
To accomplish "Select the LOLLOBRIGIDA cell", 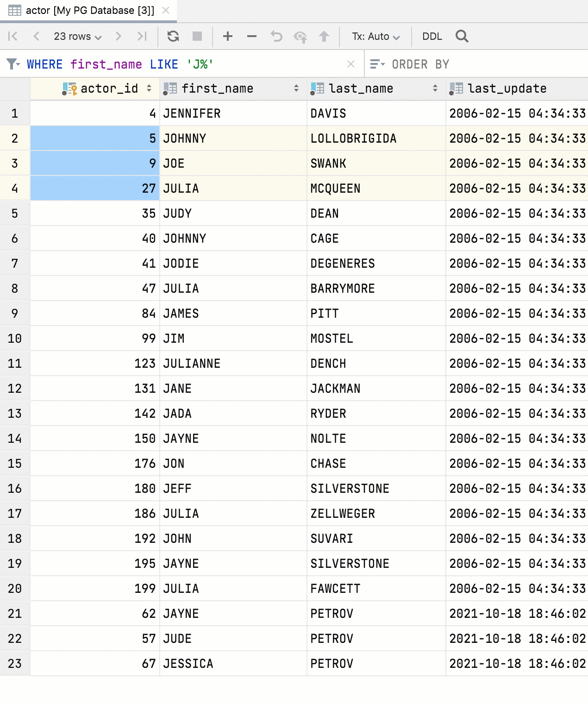I will (x=376, y=138).
